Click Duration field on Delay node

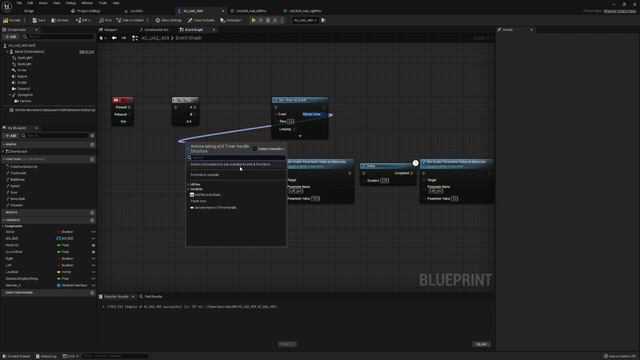click(x=384, y=180)
